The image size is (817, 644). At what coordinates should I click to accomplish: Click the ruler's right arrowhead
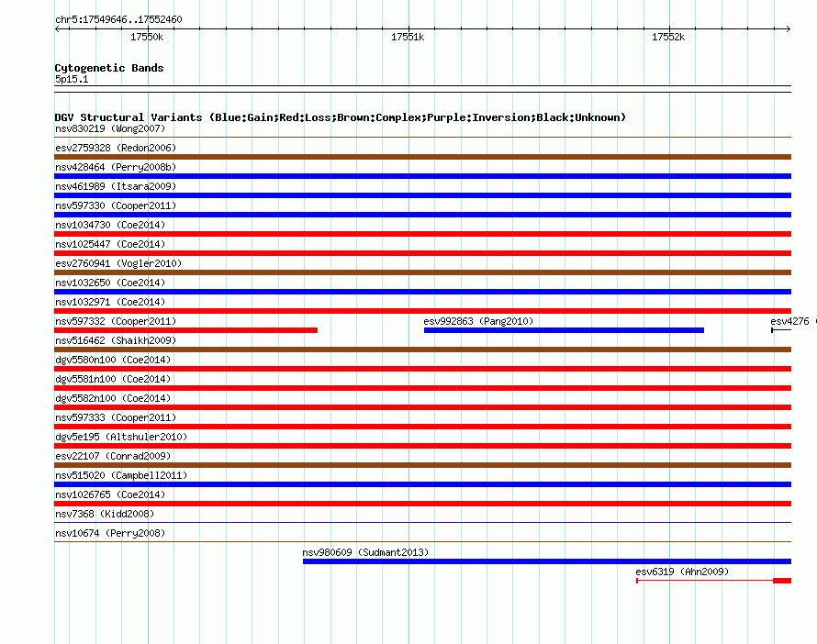pyautogui.click(x=788, y=28)
